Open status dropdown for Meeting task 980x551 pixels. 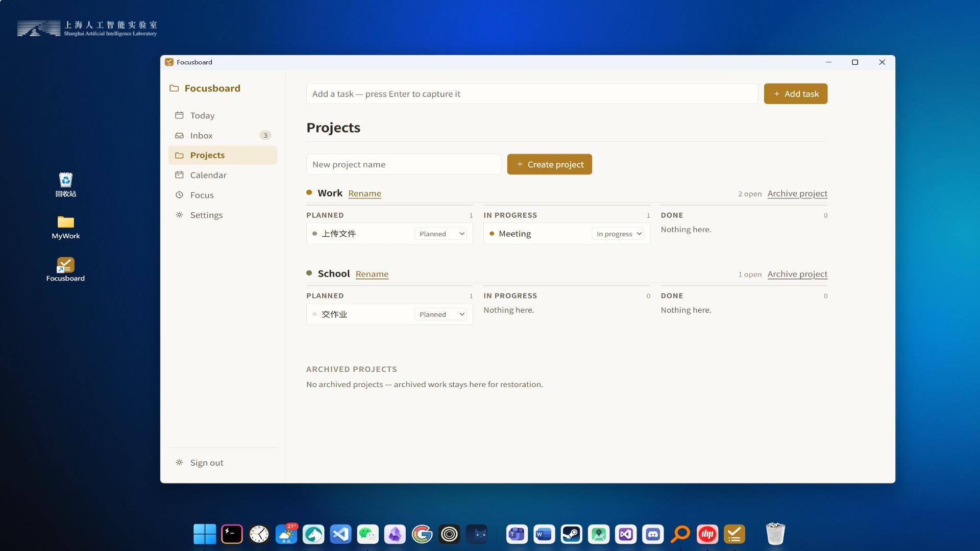click(618, 234)
